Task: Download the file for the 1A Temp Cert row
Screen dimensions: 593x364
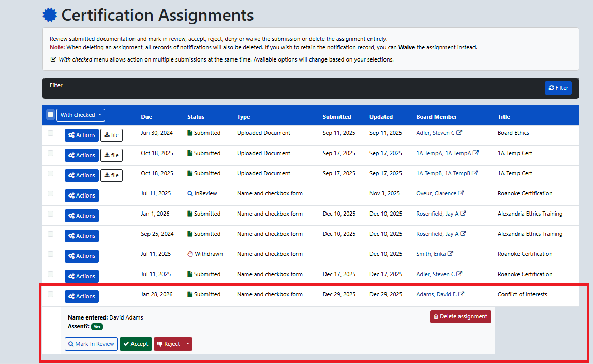Action: (111, 155)
